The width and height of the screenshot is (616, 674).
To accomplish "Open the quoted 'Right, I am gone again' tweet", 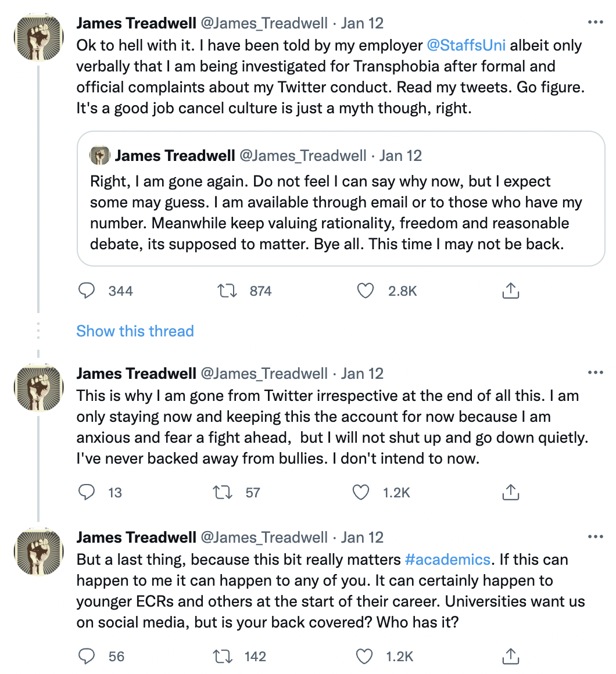I will (x=341, y=199).
